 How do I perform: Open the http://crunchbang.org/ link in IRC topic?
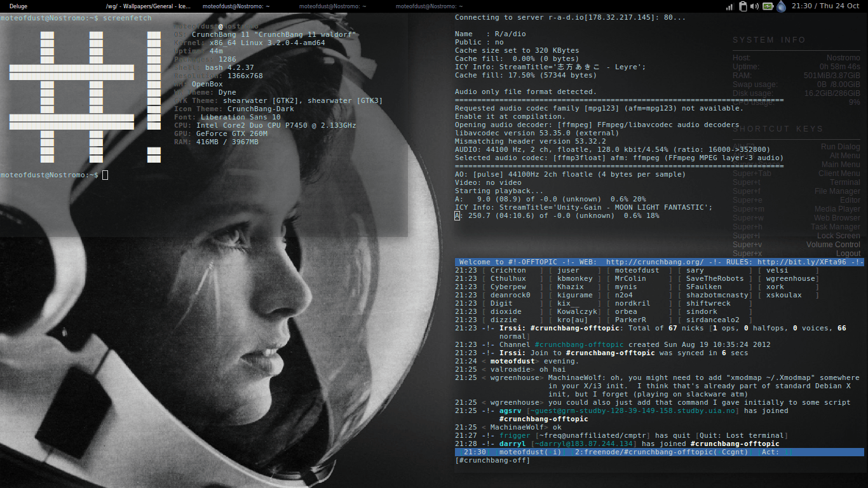click(x=655, y=262)
